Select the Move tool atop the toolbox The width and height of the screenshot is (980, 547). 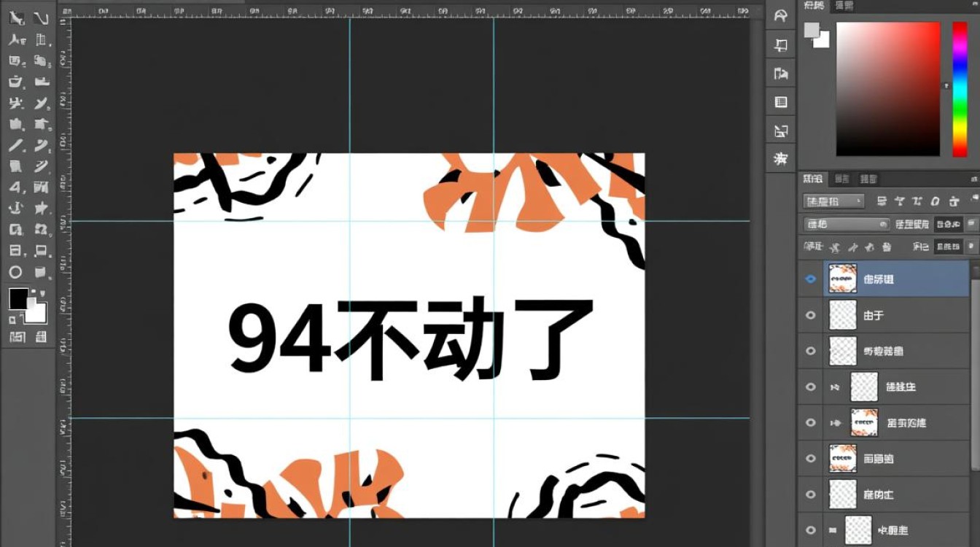15,18
